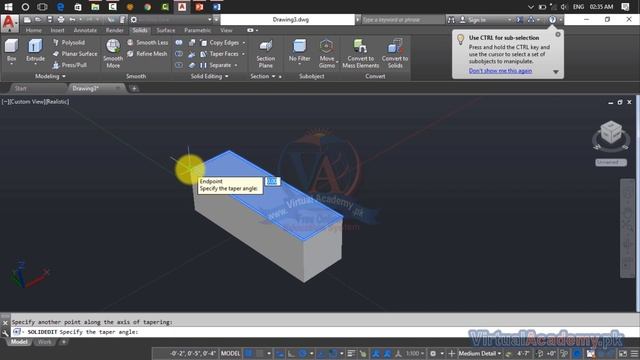
Task: Start the Taper Faces command
Action: 220,54
